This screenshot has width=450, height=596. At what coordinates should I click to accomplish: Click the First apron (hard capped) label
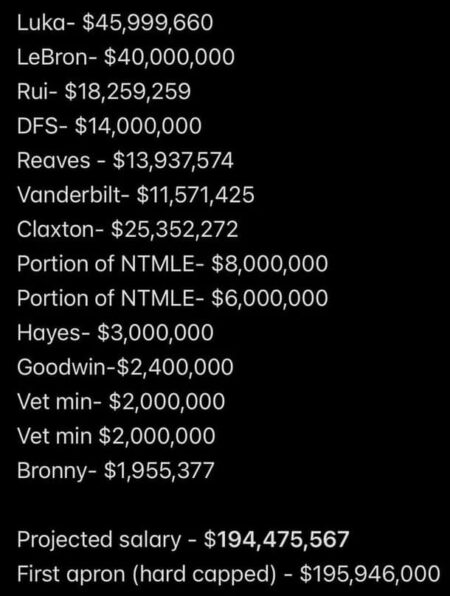(x=147, y=574)
